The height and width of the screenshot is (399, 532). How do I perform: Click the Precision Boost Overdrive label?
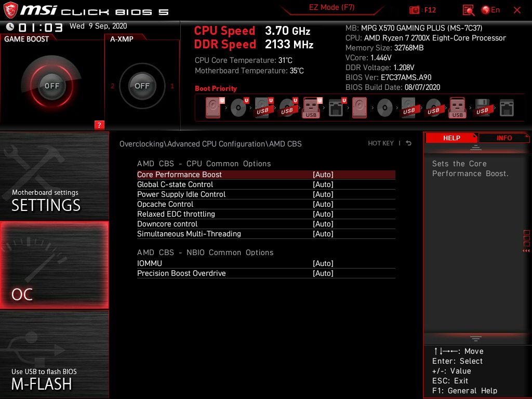(x=181, y=273)
